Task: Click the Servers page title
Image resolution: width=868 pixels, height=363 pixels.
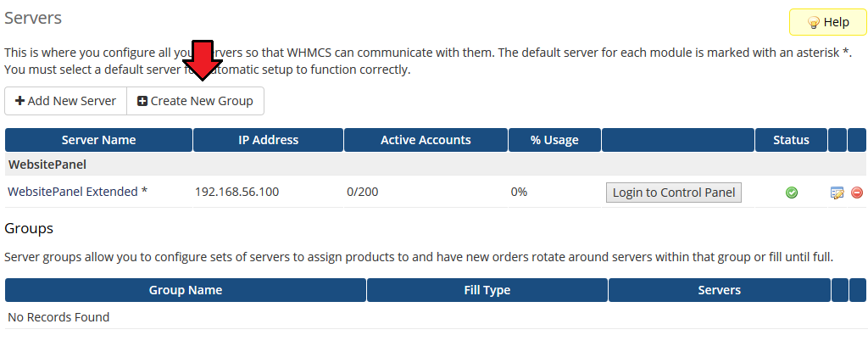Action: [33, 18]
